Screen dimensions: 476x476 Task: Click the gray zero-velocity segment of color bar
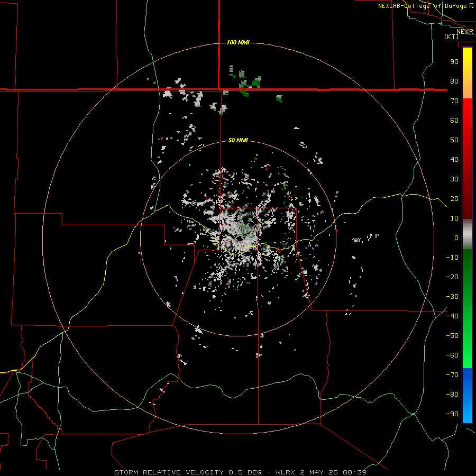click(467, 234)
